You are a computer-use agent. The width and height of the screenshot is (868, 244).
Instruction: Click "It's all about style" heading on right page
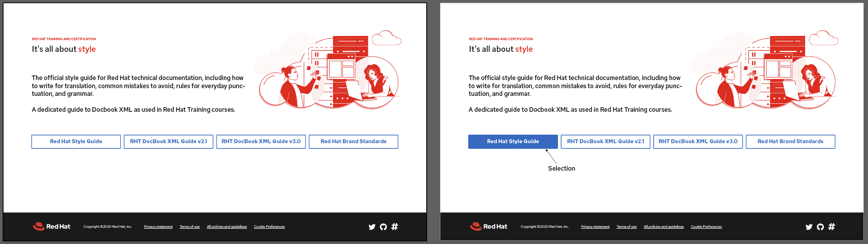point(501,49)
